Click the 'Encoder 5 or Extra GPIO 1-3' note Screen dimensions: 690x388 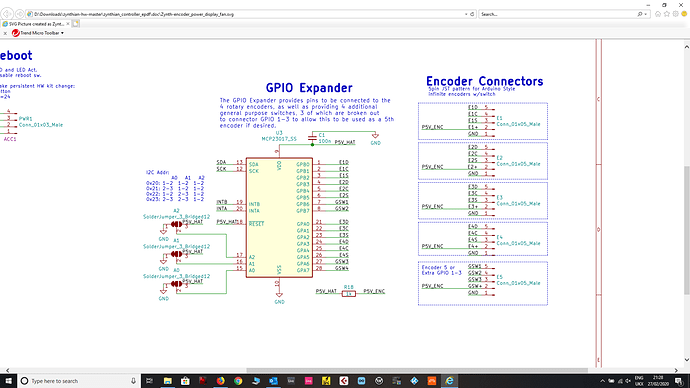coord(441,270)
